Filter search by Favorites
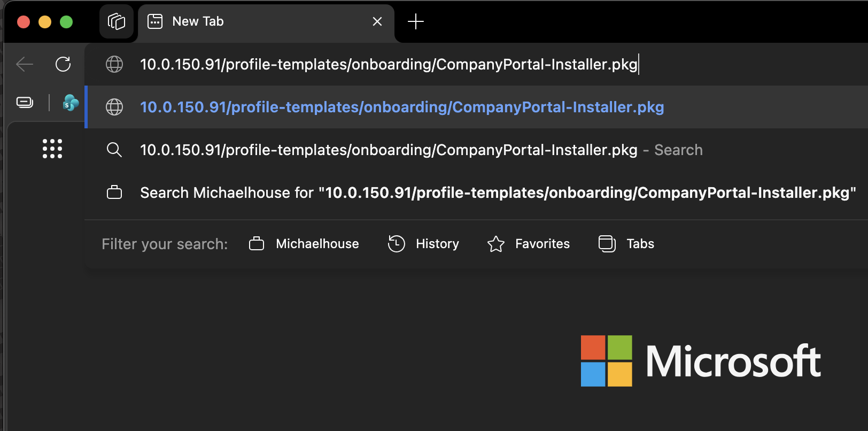 point(529,244)
